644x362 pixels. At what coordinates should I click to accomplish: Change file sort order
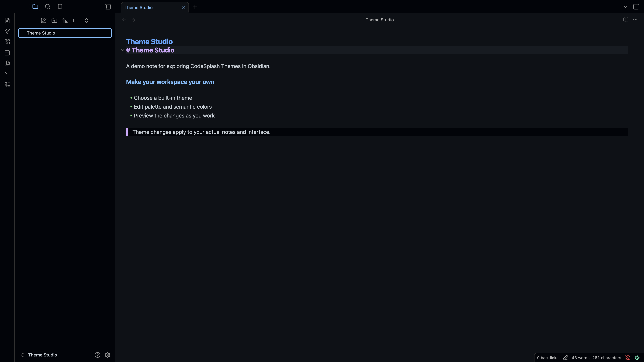65,20
